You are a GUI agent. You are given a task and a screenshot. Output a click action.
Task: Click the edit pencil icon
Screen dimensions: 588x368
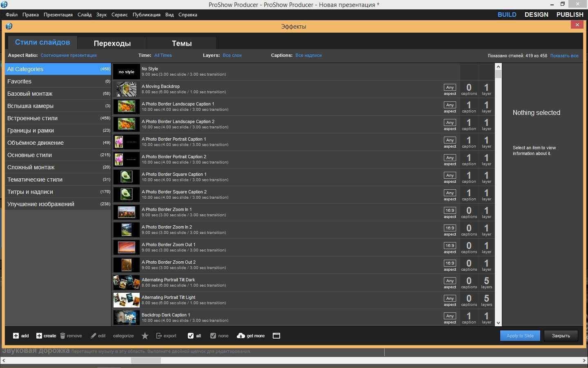tap(94, 336)
